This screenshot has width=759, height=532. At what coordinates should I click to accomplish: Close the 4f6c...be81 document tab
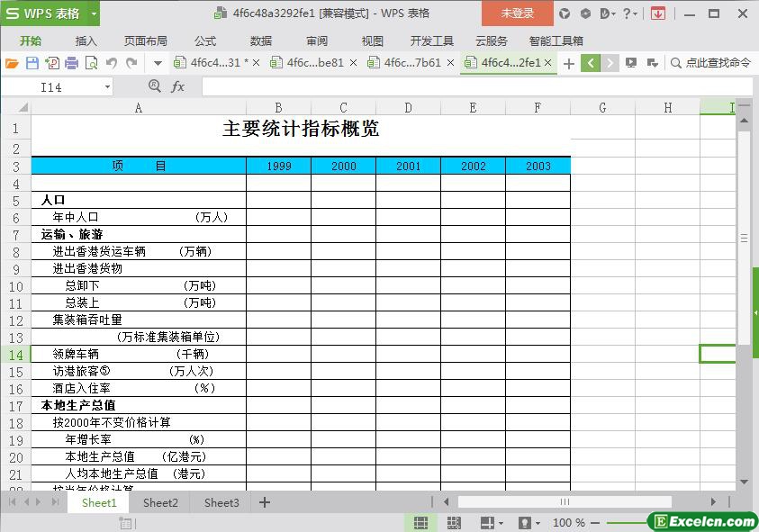coord(353,63)
